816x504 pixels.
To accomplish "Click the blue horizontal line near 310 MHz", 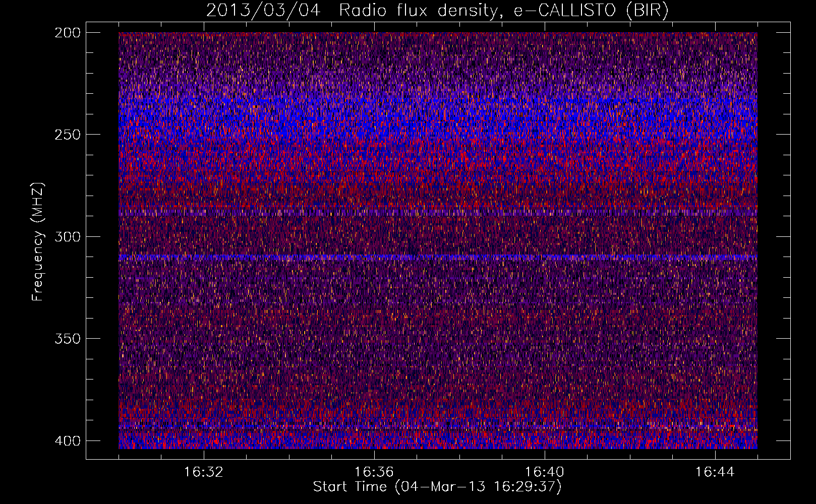I will pos(438,257).
